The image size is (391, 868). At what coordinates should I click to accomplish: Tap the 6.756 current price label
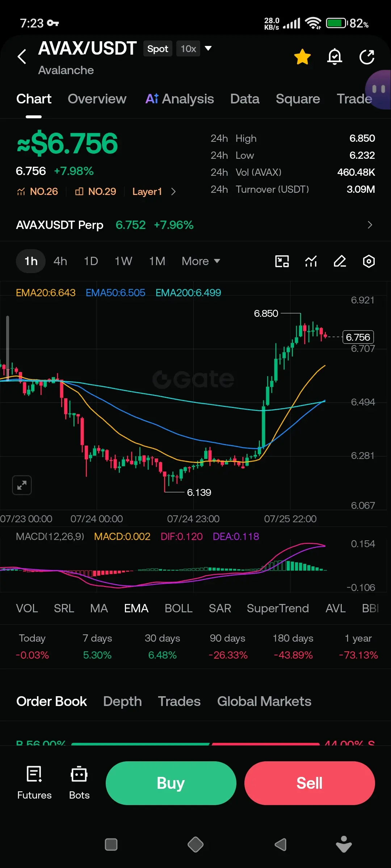(358, 337)
